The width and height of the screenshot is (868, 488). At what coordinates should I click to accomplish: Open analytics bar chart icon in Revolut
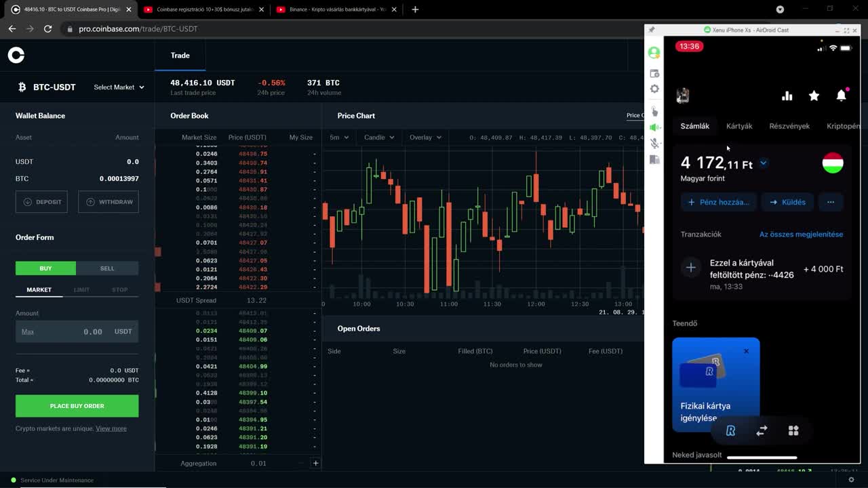tap(787, 96)
